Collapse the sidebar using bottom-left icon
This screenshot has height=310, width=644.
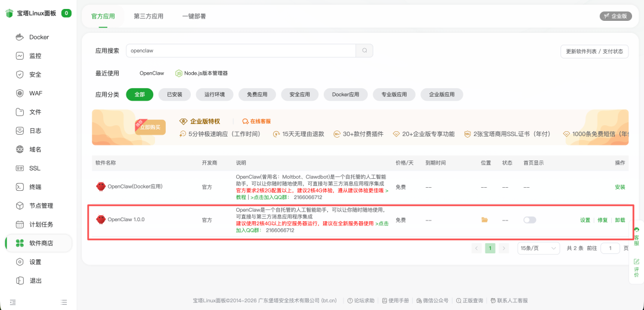[13, 302]
